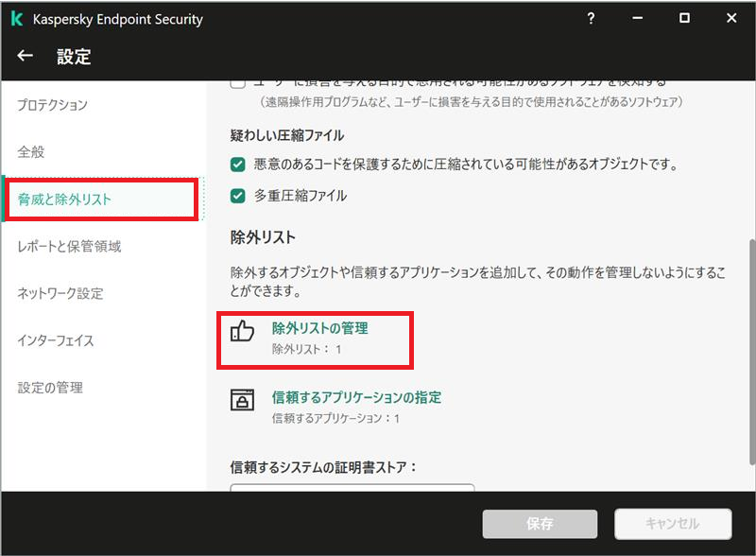Open the 全般 settings section
Viewport: 756px width, 556px height.
point(31,152)
